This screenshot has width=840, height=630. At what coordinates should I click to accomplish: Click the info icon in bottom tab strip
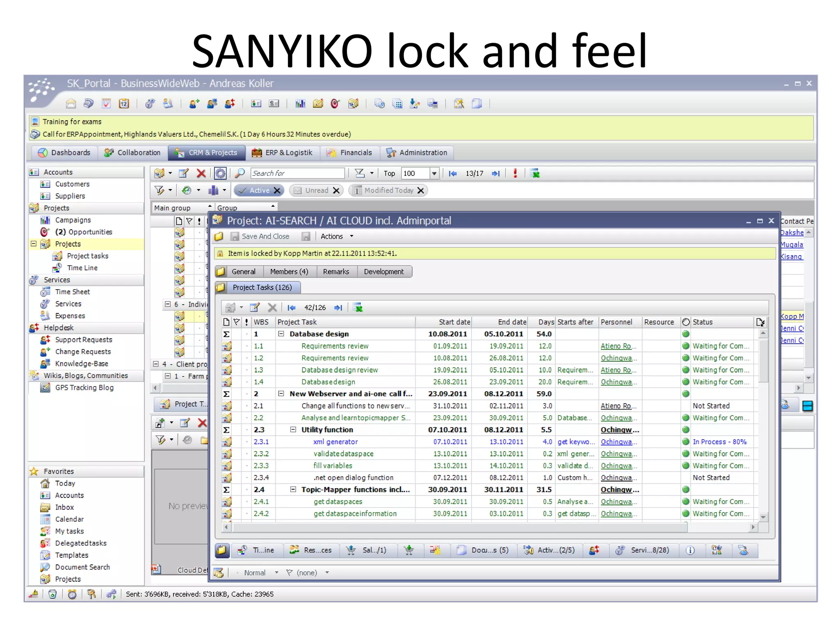(x=690, y=550)
